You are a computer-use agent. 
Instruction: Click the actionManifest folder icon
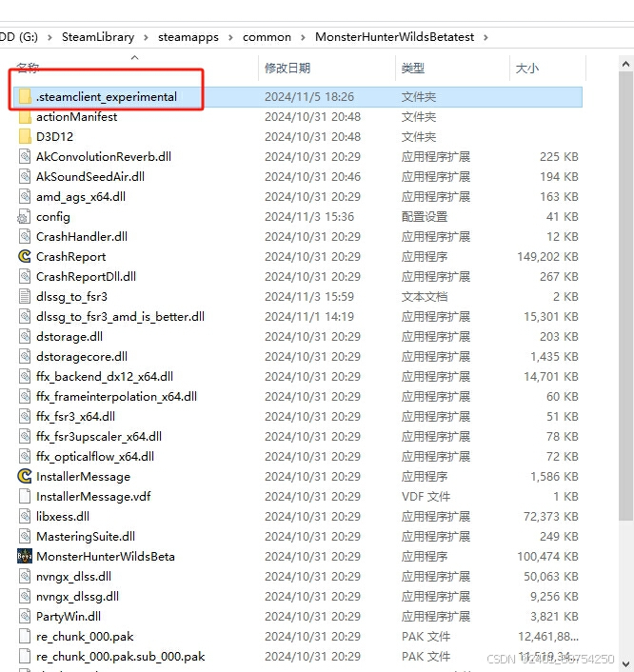pyautogui.click(x=25, y=116)
